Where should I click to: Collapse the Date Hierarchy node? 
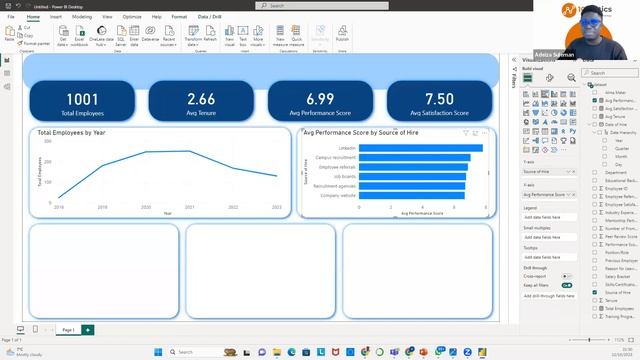coord(595,133)
